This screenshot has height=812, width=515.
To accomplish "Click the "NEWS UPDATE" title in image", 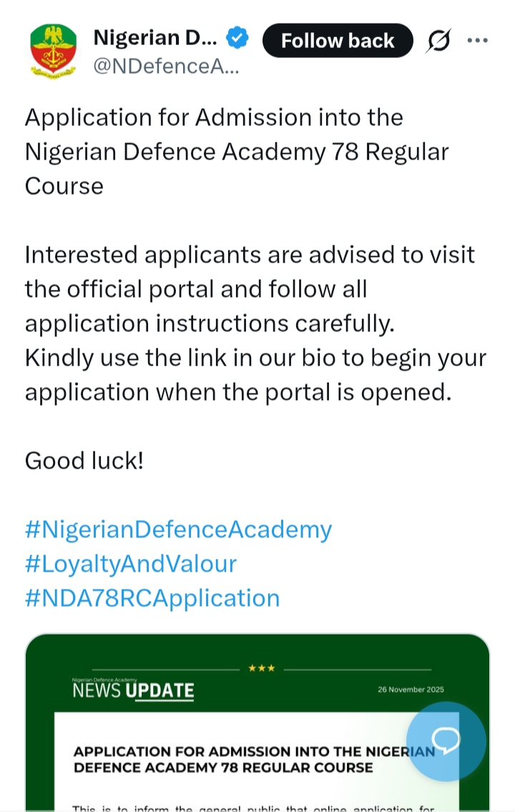I will coord(133,690).
